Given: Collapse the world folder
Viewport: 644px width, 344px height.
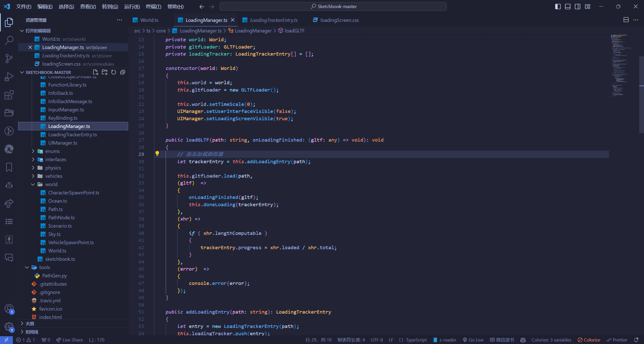Looking at the screenshot, I should [33, 184].
